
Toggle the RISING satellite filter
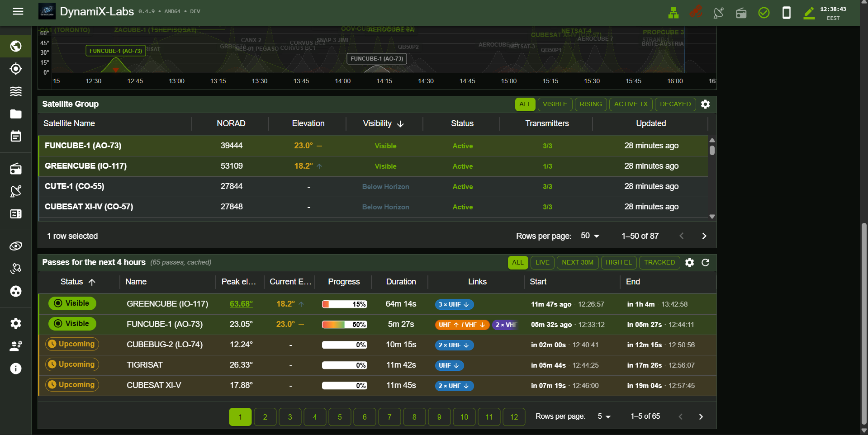tap(591, 104)
